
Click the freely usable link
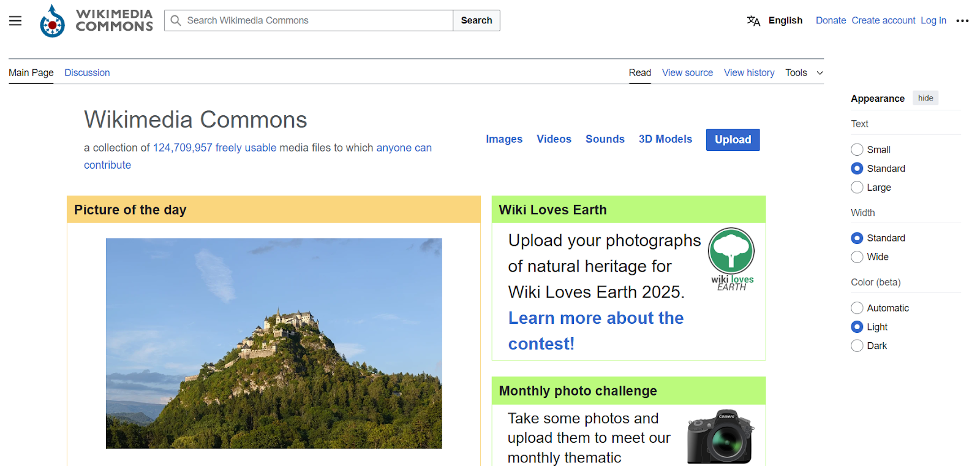point(246,148)
